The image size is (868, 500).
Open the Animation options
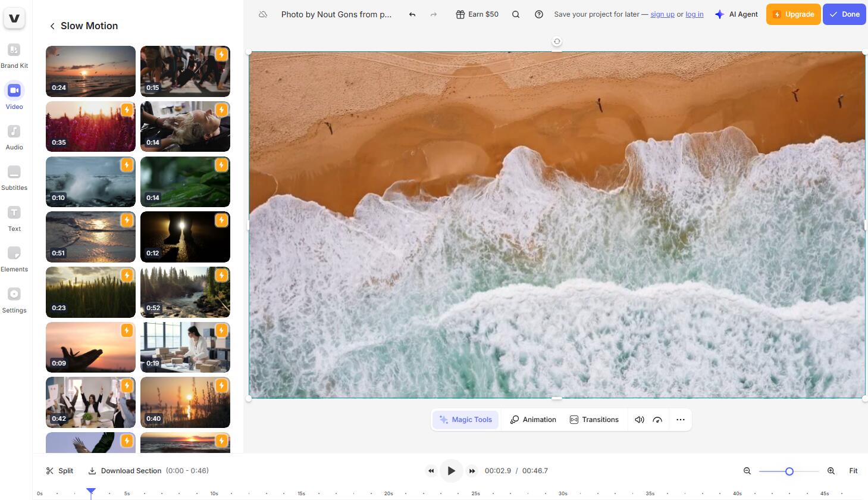pos(533,420)
